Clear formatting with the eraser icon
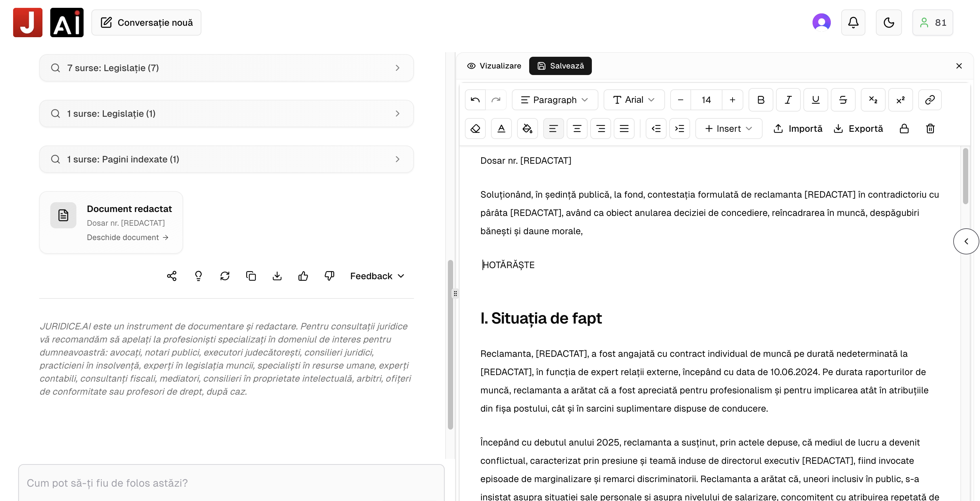This screenshot has height=501, width=980. click(475, 129)
